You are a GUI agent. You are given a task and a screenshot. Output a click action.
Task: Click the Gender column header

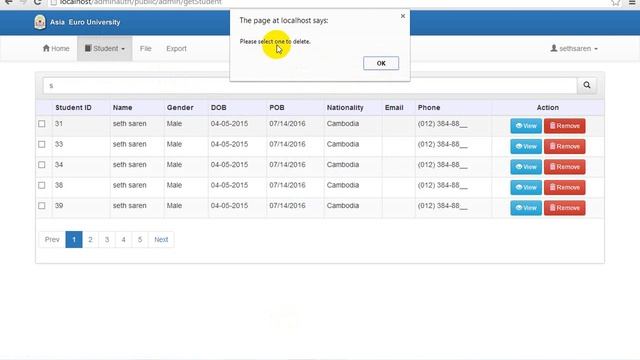[180, 108]
